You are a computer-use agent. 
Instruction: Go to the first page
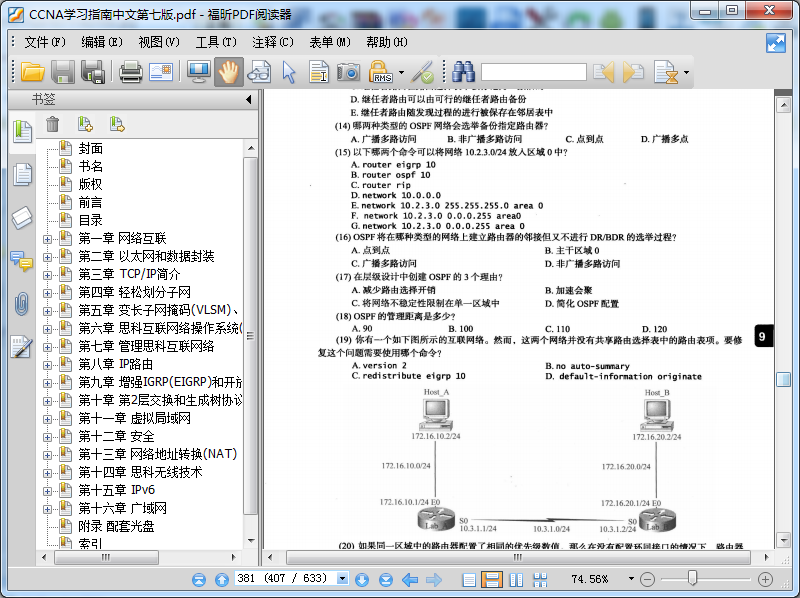click(199, 580)
